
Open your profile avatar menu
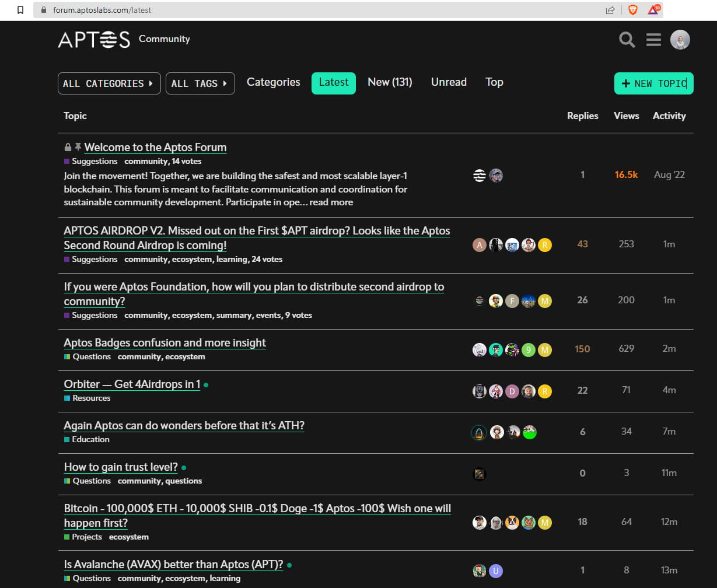pyautogui.click(x=680, y=40)
